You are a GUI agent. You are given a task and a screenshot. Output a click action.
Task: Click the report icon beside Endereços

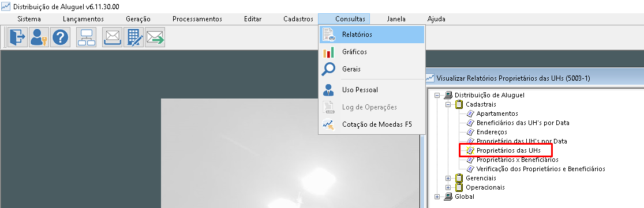tap(471, 132)
